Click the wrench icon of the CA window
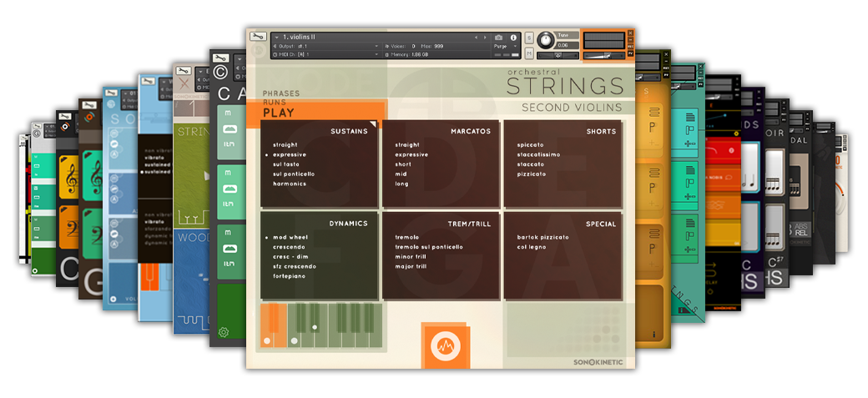The width and height of the screenshot is (868, 398). [220, 58]
